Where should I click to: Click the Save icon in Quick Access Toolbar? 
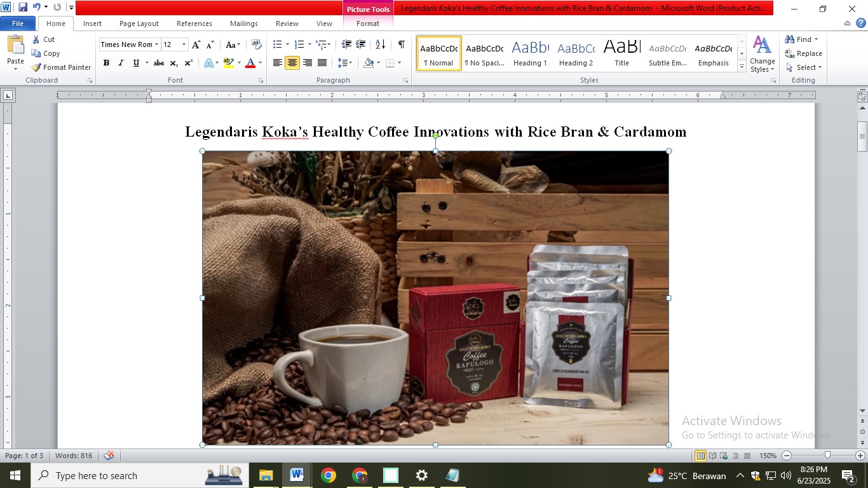(23, 8)
